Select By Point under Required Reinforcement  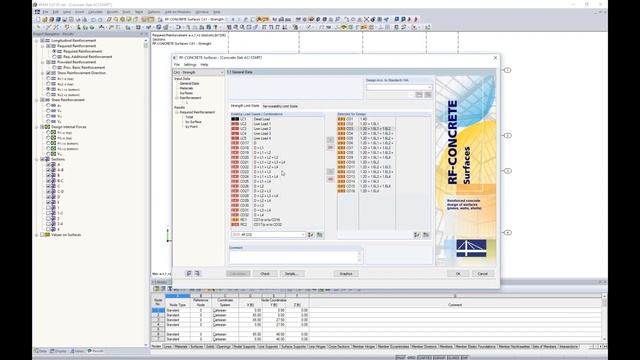tap(191, 127)
